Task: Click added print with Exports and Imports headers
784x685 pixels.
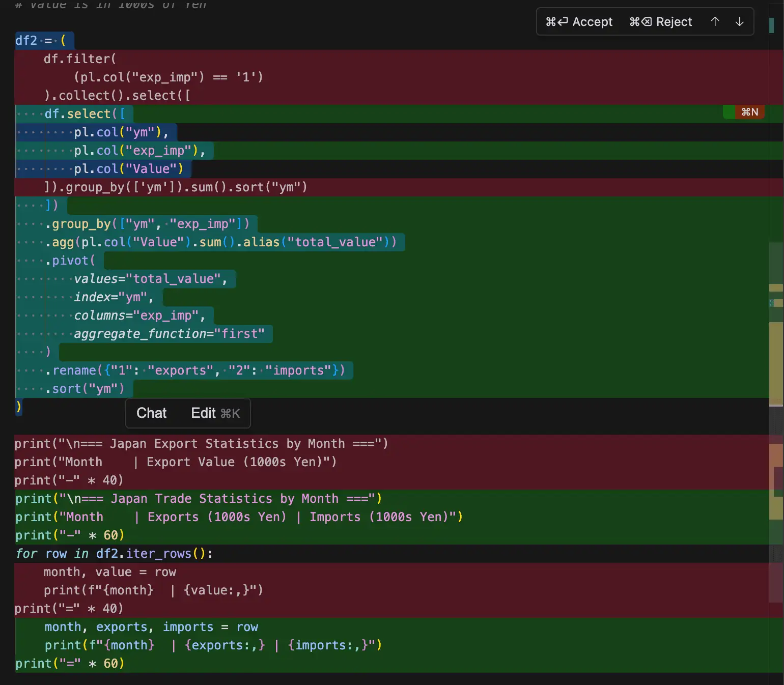Action: [239, 517]
